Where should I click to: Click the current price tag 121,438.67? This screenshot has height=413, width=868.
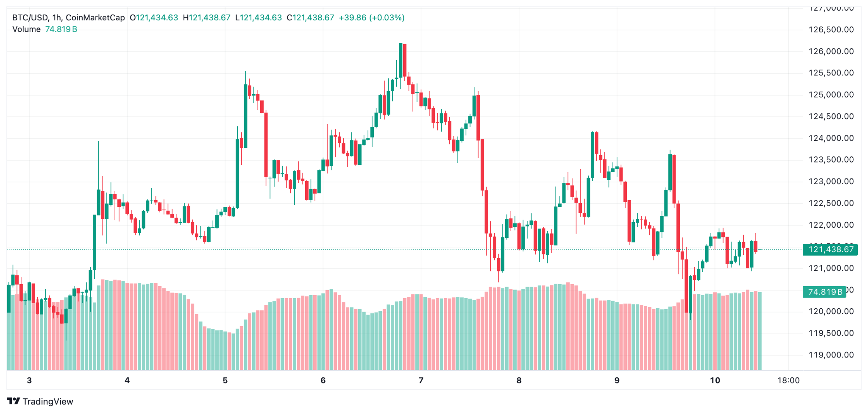pyautogui.click(x=830, y=249)
